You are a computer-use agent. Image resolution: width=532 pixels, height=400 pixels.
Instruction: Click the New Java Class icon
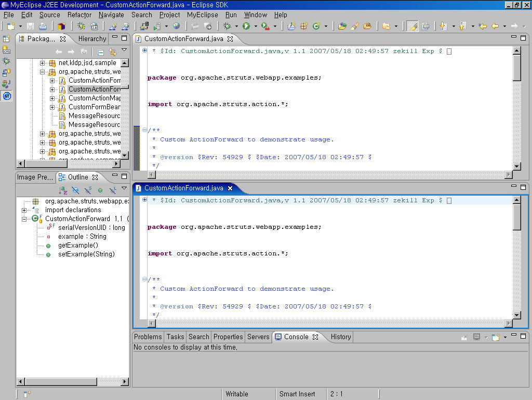[x=316, y=26]
